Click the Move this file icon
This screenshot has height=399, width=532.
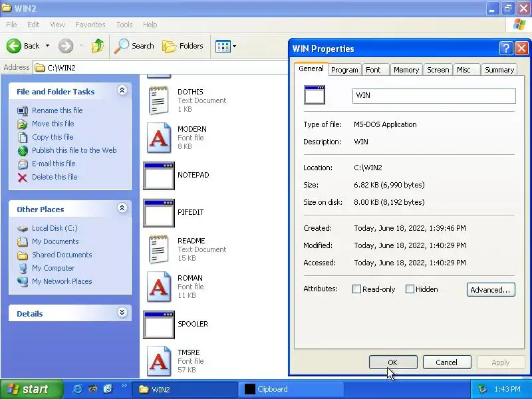(x=23, y=124)
